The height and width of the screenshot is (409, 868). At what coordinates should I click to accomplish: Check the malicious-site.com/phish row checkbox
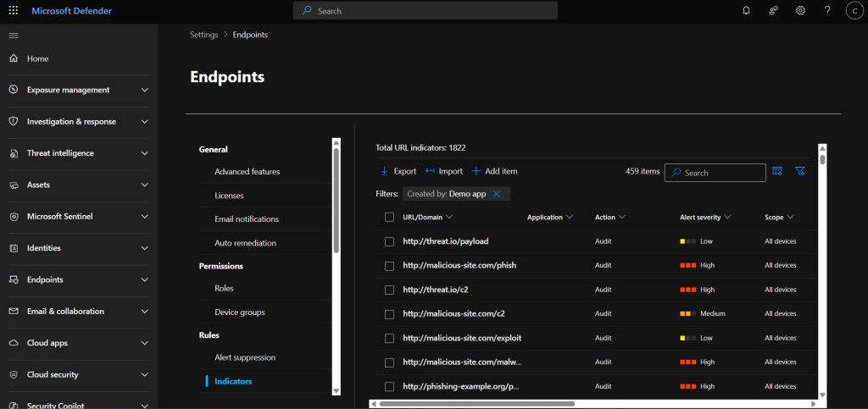click(389, 266)
